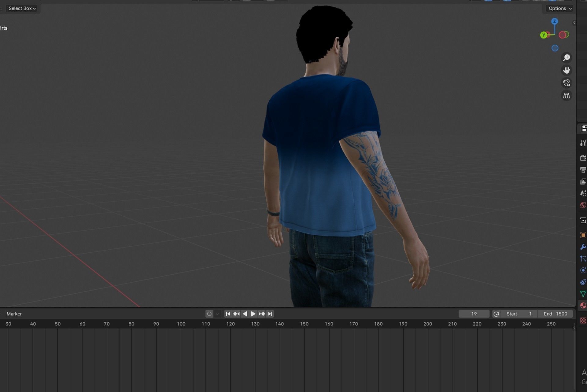
Task: Click frame 250 on the timeline ruler
Action: click(x=551, y=324)
